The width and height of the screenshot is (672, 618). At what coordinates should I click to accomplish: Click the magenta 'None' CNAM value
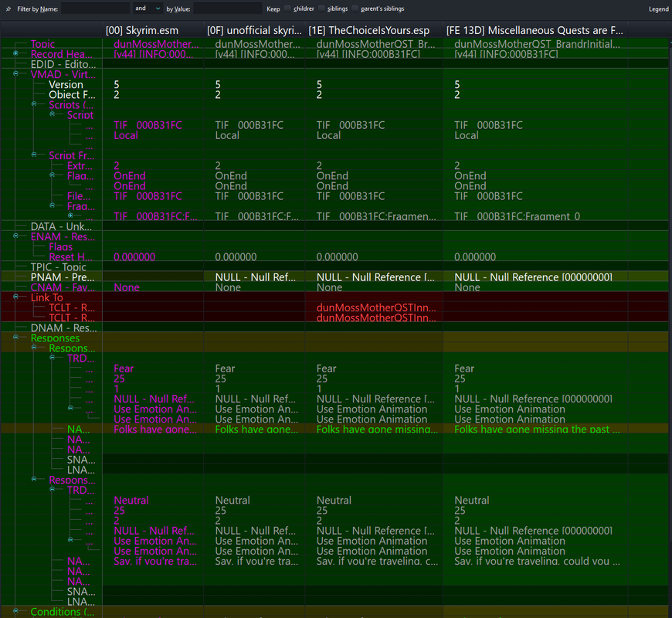pyautogui.click(x=127, y=287)
